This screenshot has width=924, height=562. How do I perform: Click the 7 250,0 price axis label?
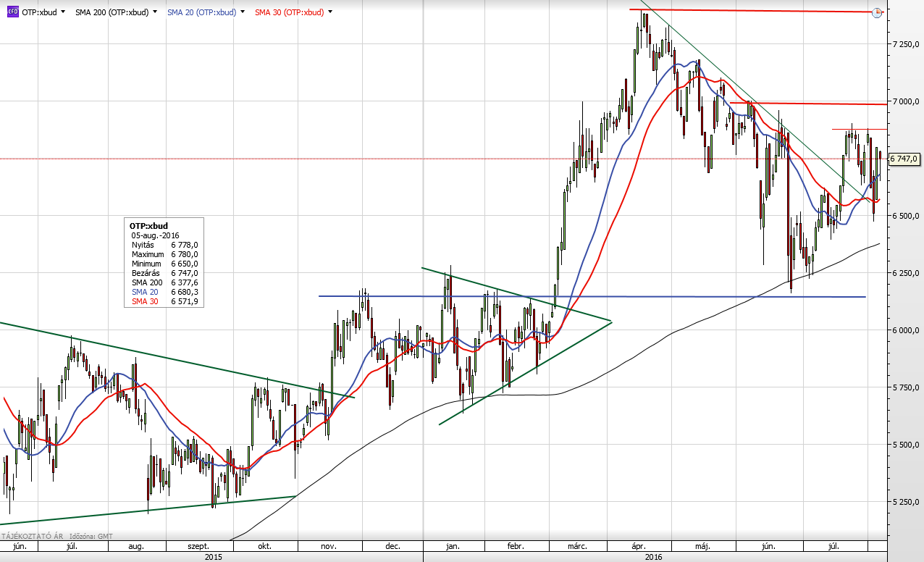905,44
